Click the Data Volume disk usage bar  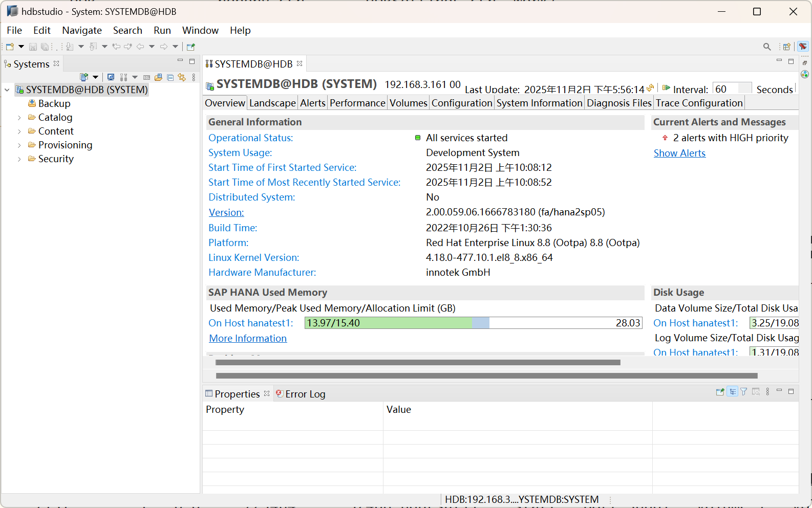click(x=774, y=323)
